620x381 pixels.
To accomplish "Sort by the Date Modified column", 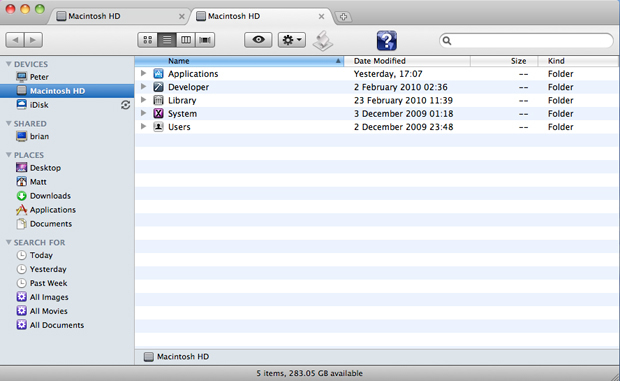I will click(407, 61).
